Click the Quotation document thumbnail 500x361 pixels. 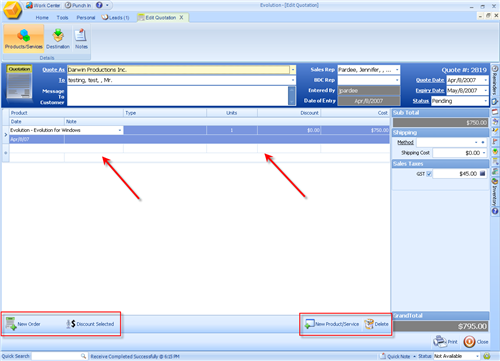click(x=19, y=84)
